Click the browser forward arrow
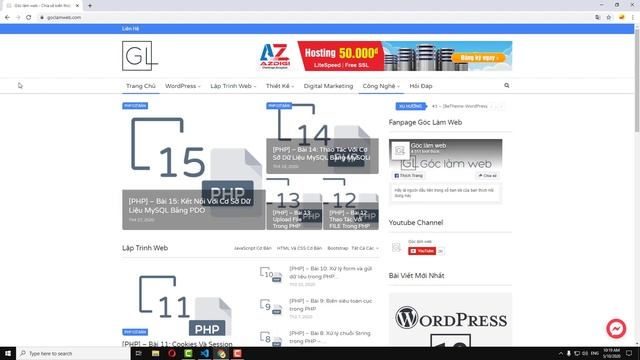640x360 pixels. pyautogui.click(x=18, y=18)
